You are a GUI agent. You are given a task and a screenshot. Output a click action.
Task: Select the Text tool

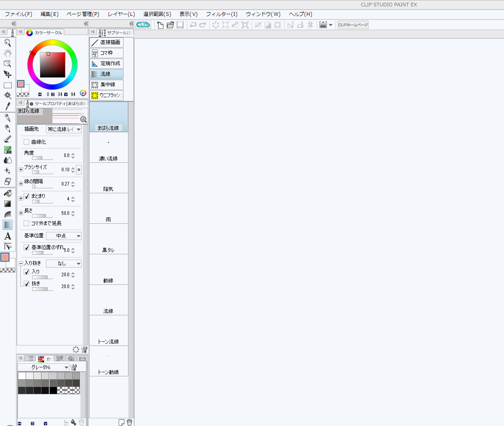7,236
